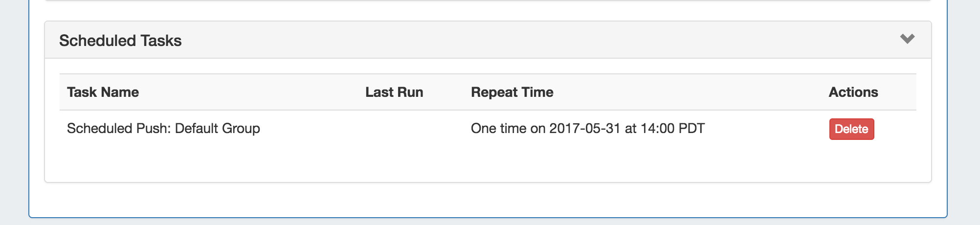The height and width of the screenshot is (225, 980).
Task: Click the Actions column header
Action: pos(853,92)
